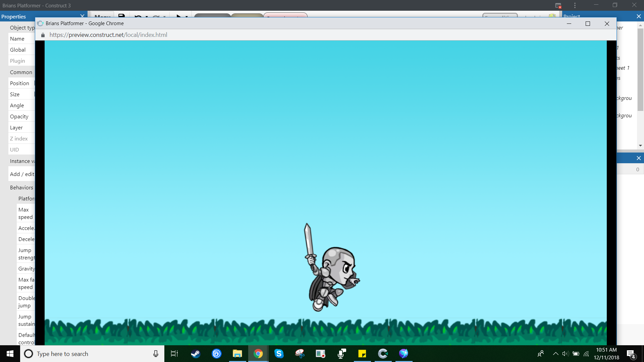
Task: Open the screen recorder app on taskbar
Action: pos(321,354)
